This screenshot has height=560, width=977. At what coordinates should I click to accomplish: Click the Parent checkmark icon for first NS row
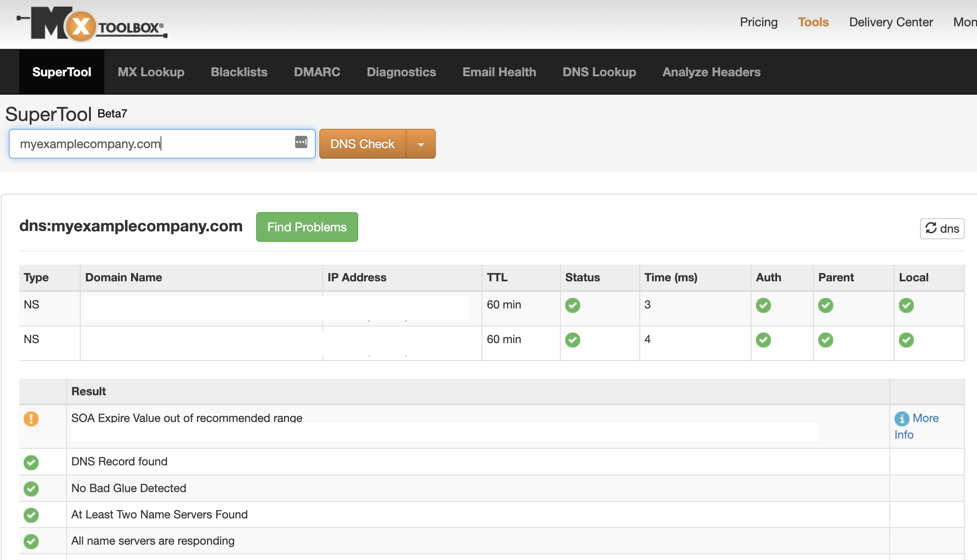coord(825,305)
